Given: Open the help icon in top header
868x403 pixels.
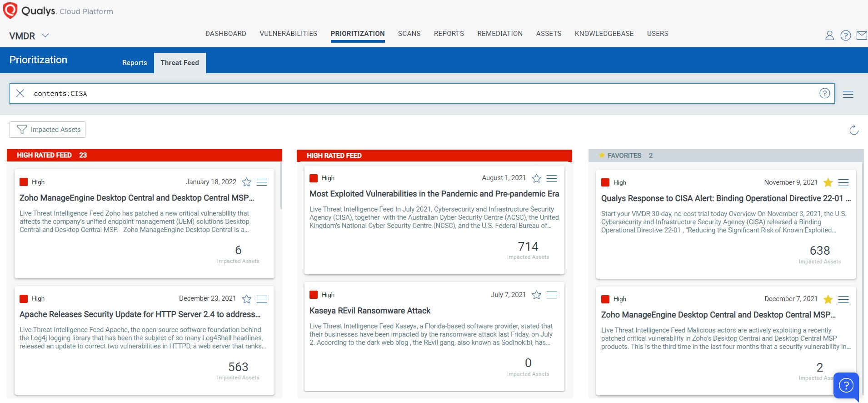Looking at the screenshot, I should pyautogui.click(x=846, y=35).
